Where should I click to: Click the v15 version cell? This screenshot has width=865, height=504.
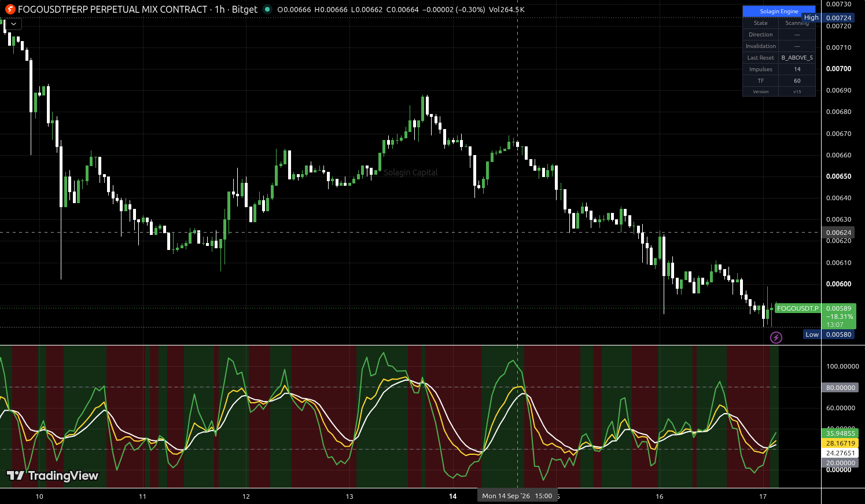[797, 92]
